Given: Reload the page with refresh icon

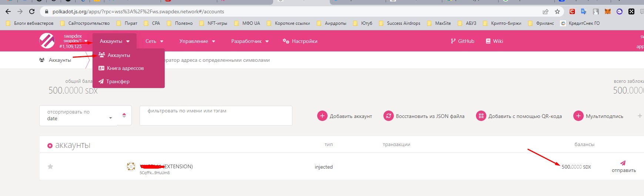Looking at the screenshot, I should pyautogui.click(x=32, y=11).
